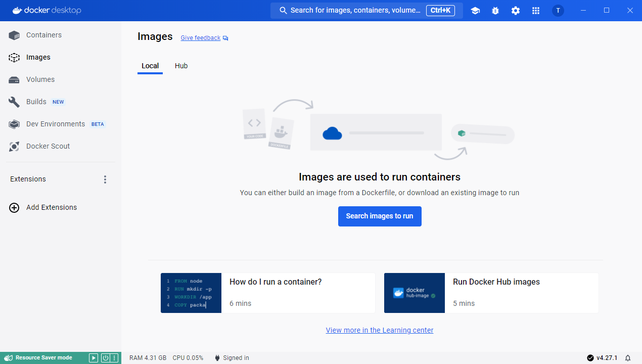Click the RAM 4.31 GB status text
Viewport: 642px width, 364px height.
(148, 358)
